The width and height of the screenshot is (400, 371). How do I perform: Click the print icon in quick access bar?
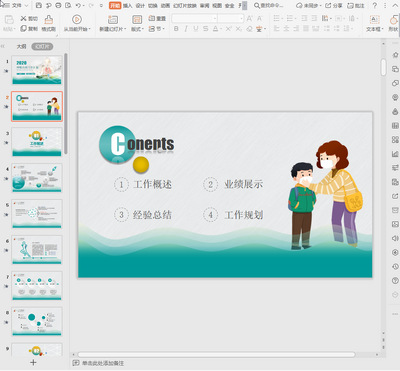58,5
